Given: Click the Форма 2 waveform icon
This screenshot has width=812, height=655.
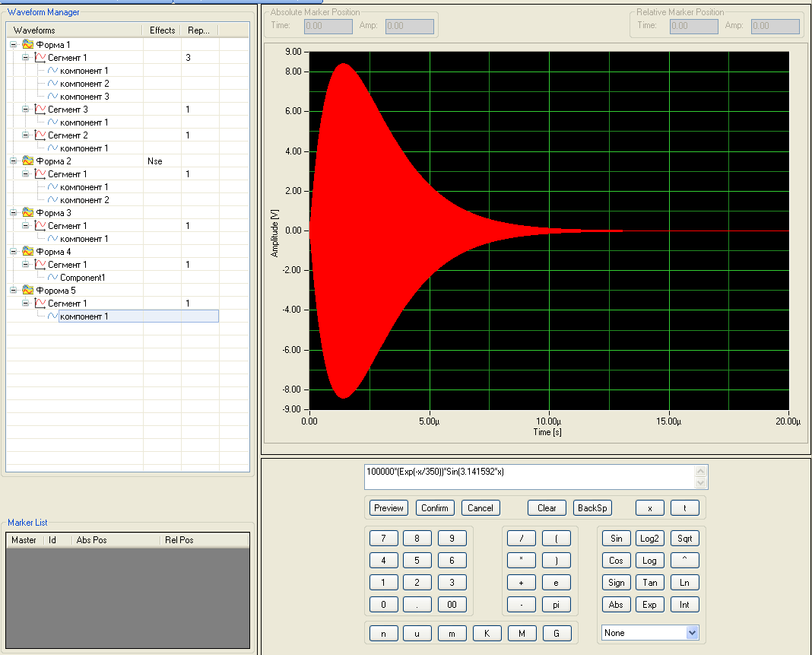Looking at the screenshot, I should [27, 161].
